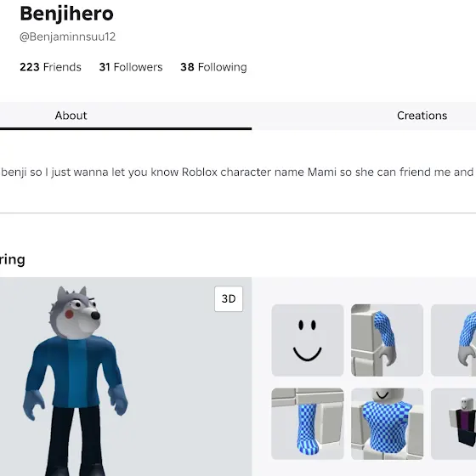Open the smiley face item thumbnail
The height and width of the screenshot is (476, 476).
[x=307, y=340]
